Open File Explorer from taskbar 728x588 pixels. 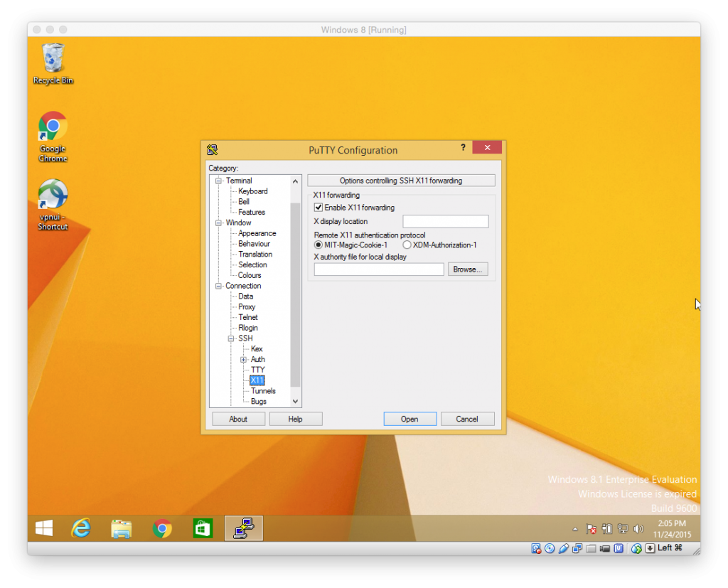pyautogui.click(x=122, y=528)
